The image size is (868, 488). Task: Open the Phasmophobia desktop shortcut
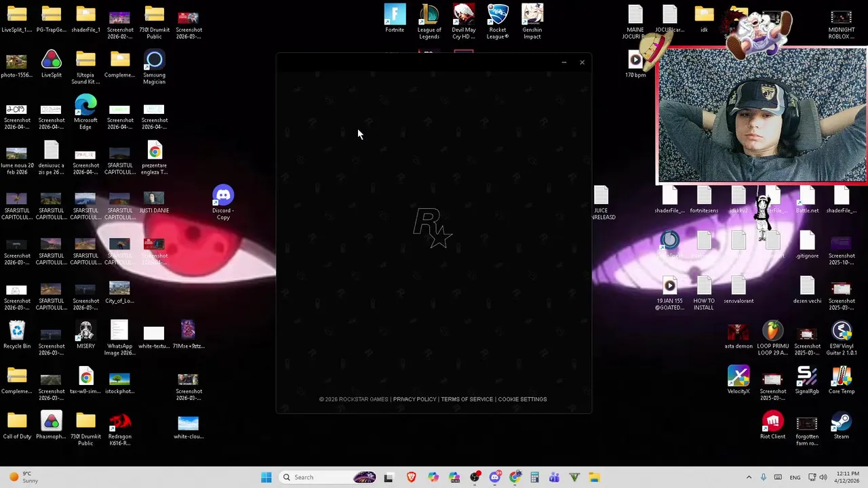(52, 426)
